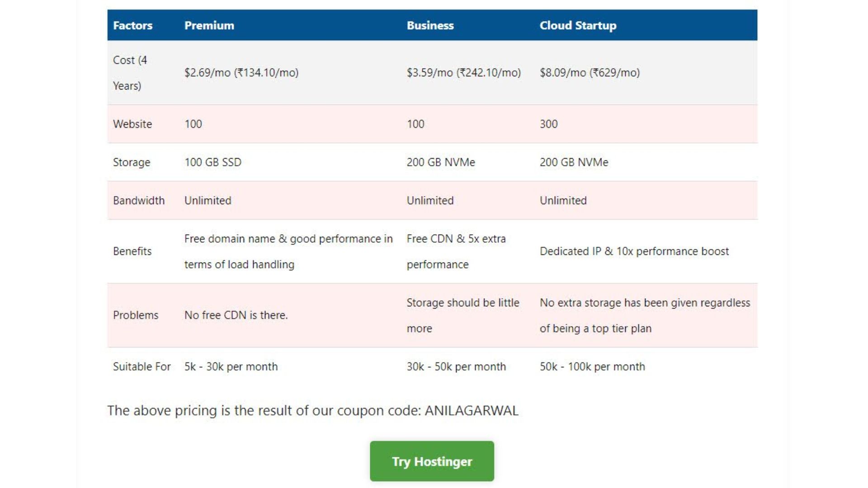
Task: Click the Suitable For row label
Action: click(142, 366)
